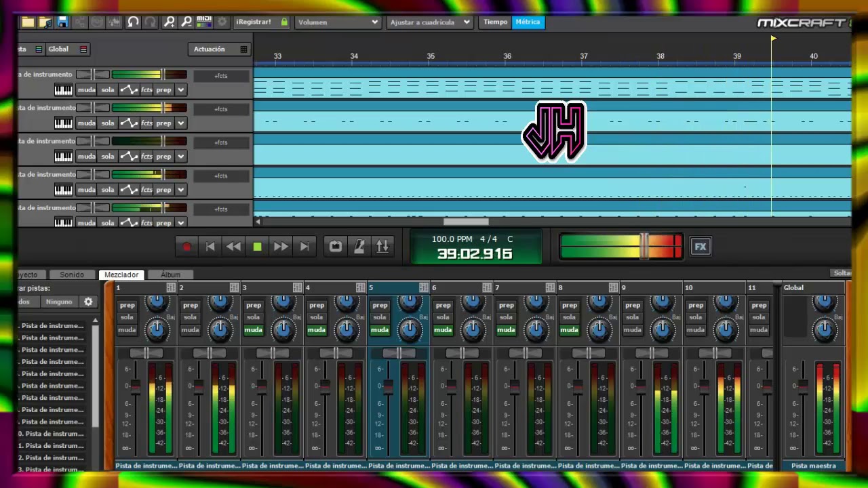Adjust the master volume slider
The width and height of the screenshot is (868, 488).
click(x=644, y=246)
